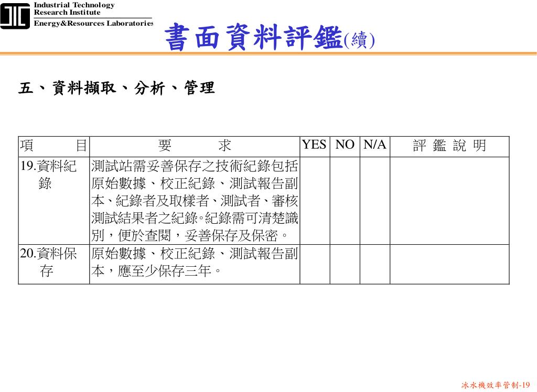The image size is (537, 392).
Task: Click 'Energy&Resources Laboratories' text
Action: tap(93, 23)
